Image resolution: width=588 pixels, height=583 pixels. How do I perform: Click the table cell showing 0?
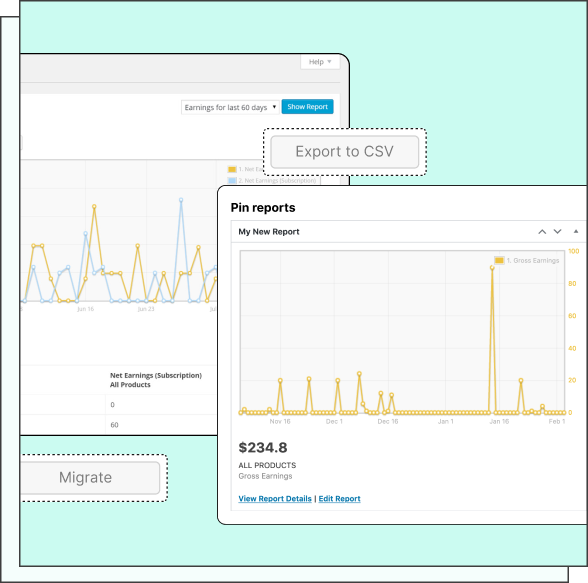point(112,405)
